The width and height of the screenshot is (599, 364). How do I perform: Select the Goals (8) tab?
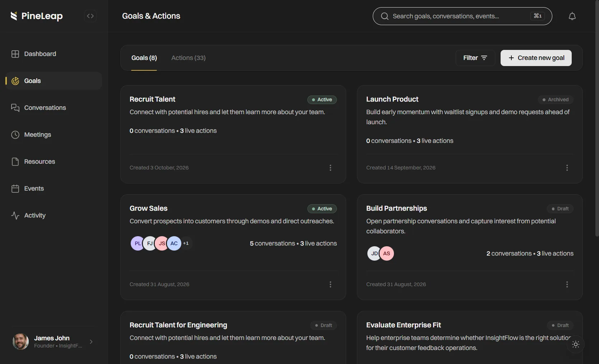[x=144, y=58]
